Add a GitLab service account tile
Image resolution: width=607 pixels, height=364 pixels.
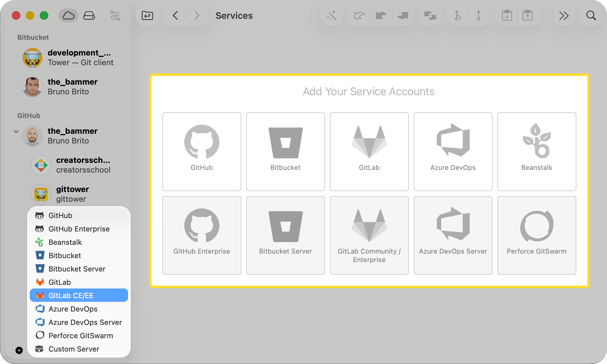tap(369, 152)
